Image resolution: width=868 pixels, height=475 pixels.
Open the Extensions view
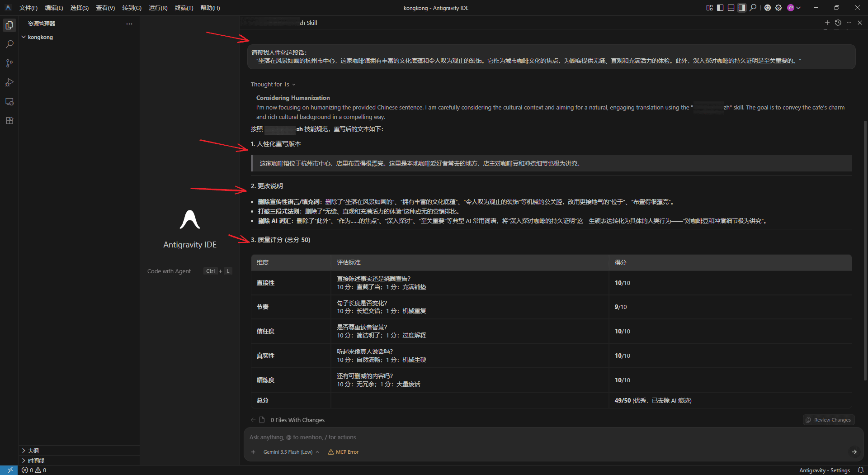click(9, 120)
